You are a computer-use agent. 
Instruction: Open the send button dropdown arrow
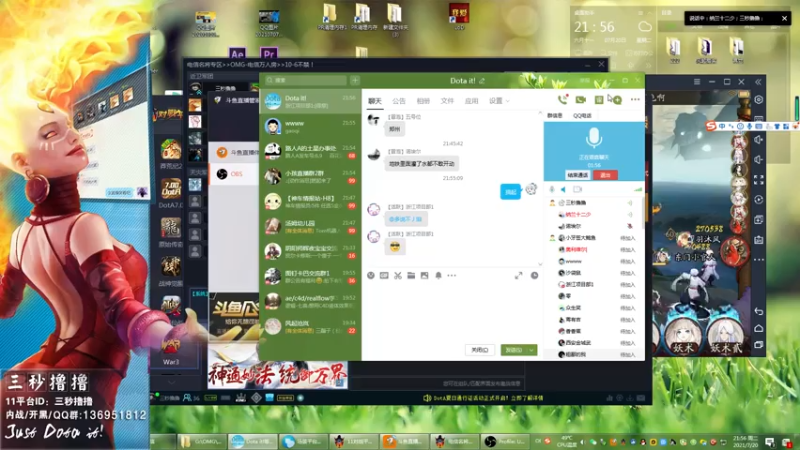[532, 350]
